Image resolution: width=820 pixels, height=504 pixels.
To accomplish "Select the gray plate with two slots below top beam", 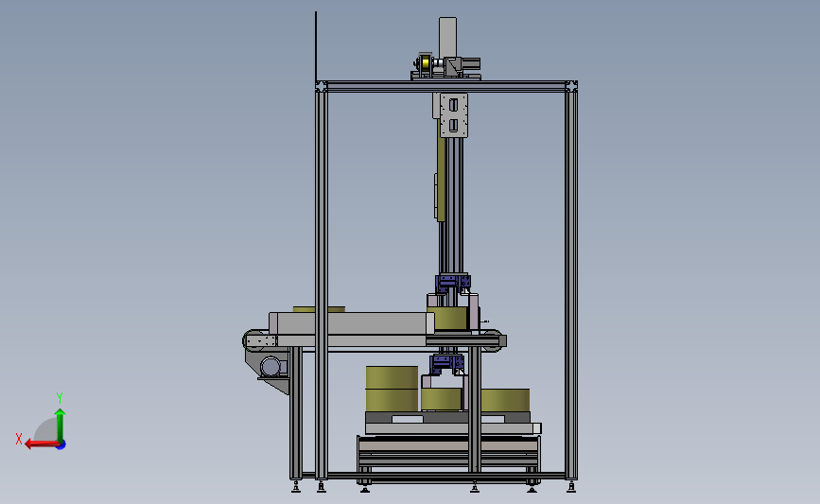I will coord(453,115).
